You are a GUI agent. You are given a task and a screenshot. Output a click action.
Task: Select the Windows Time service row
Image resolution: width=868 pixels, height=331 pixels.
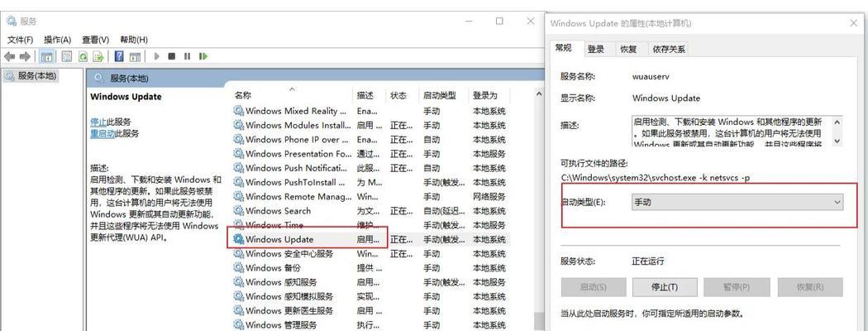pos(370,225)
